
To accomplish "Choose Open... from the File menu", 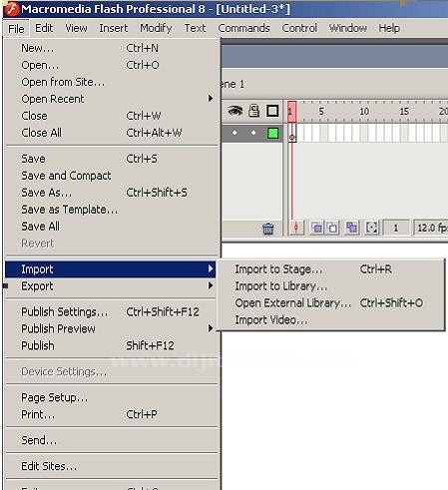I will [x=111, y=65].
